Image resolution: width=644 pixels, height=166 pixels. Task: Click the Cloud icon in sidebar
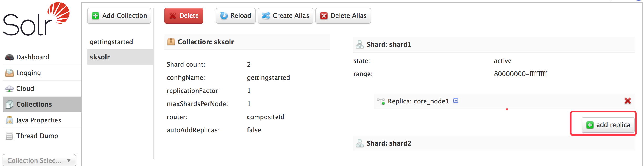pyautogui.click(x=9, y=89)
